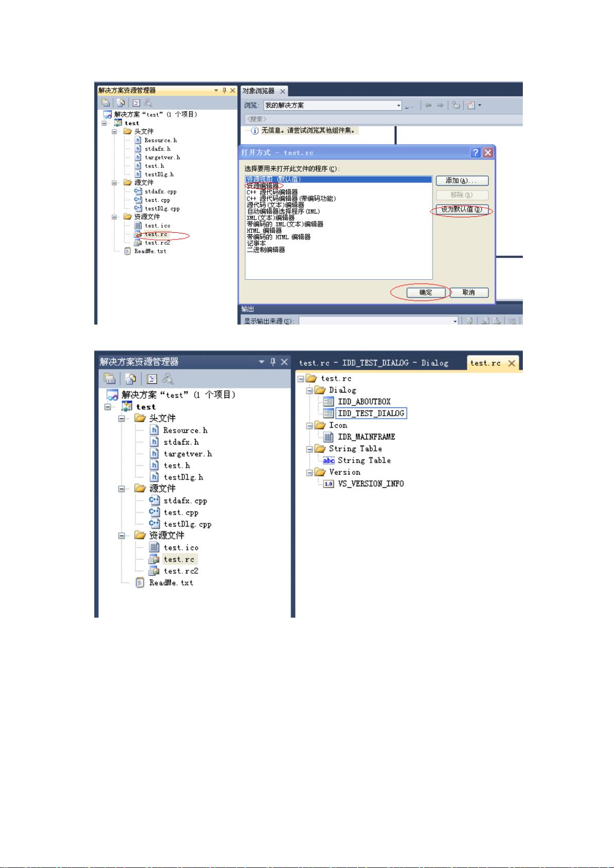Click VS_VERSION_INFO version resource
The height and width of the screenshot is (868, 614).
370,484
